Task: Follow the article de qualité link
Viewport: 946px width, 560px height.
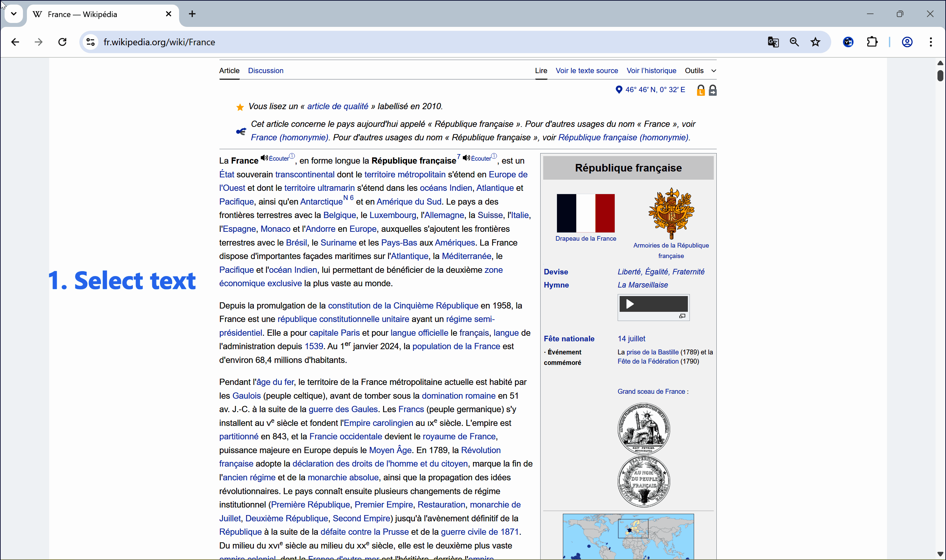Action: [x=338, y=107]
